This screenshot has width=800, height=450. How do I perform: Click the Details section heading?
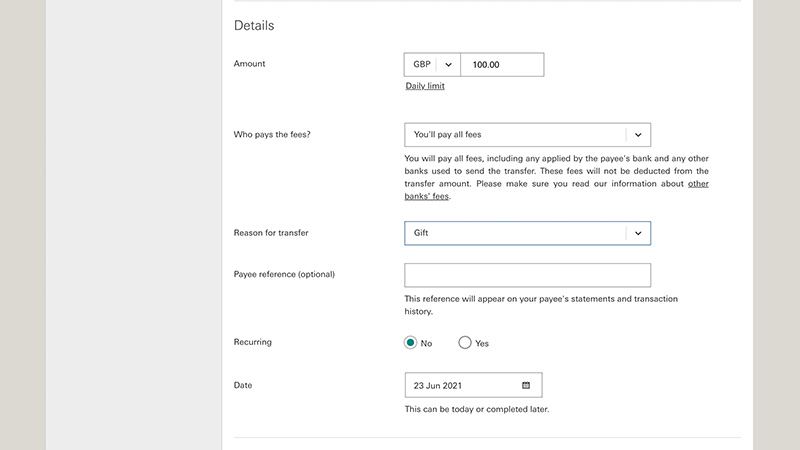click(254, 26)
